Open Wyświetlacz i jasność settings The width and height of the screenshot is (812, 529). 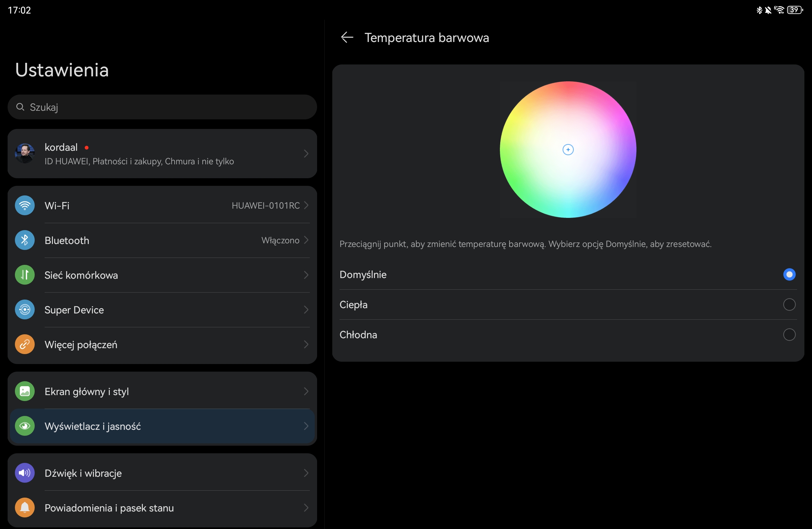coord(162,426)
